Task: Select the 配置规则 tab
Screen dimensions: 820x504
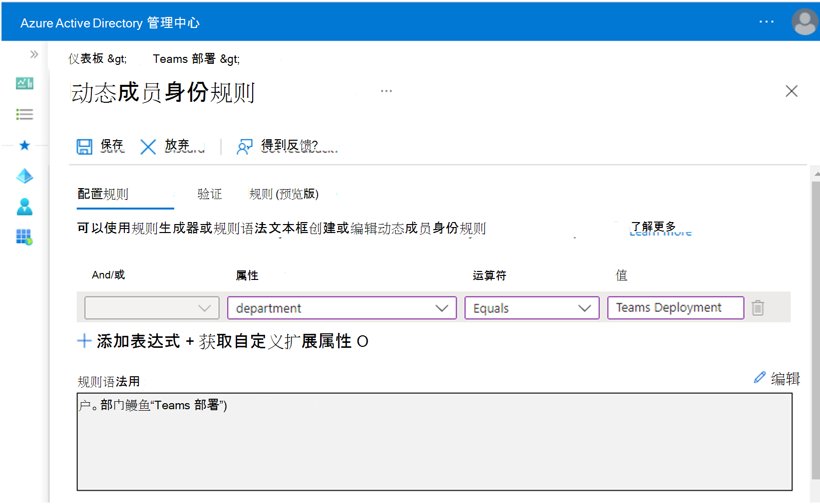Action: pyautogui.click(x=103, y=194)
